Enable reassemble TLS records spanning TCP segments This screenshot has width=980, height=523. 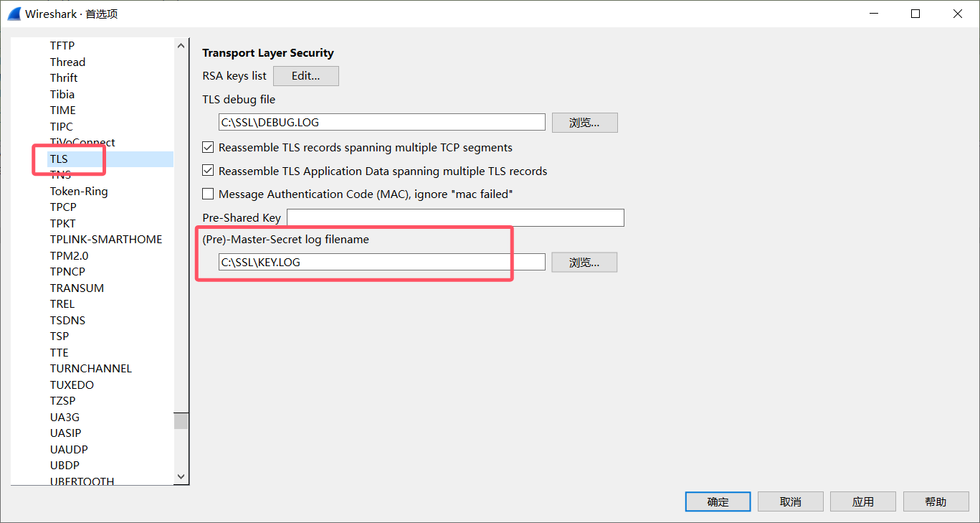(x=208, y=148)
